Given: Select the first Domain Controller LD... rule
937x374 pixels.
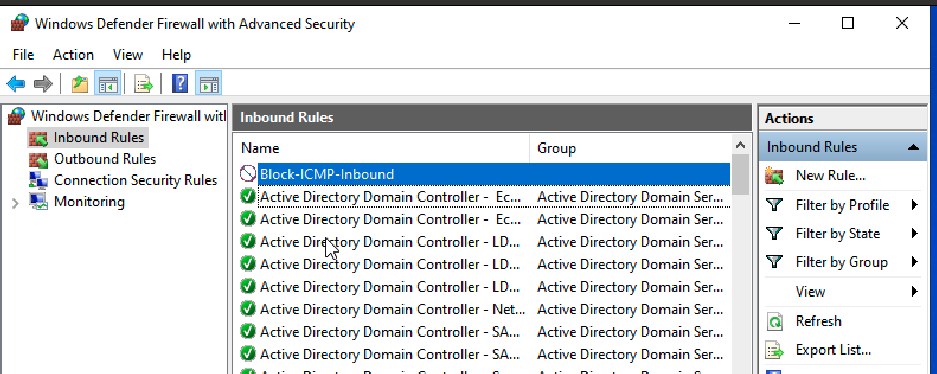Looking at the screenshot, I should point(485,242).
